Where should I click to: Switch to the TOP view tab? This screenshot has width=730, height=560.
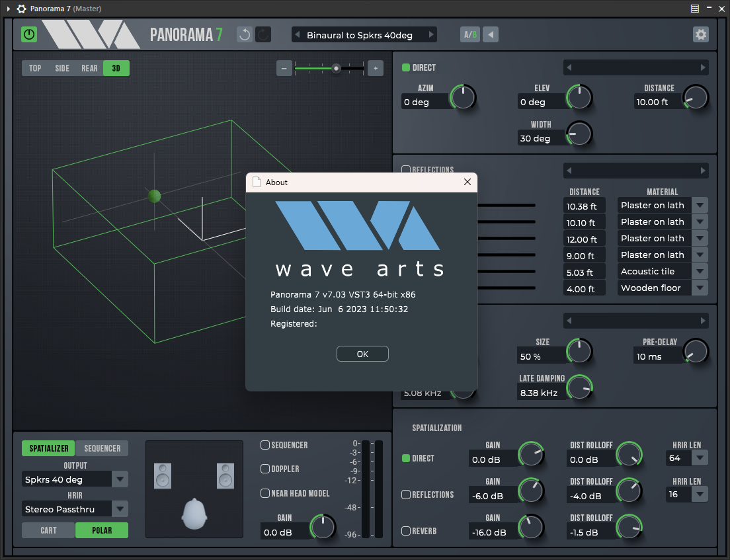(35, 68)
